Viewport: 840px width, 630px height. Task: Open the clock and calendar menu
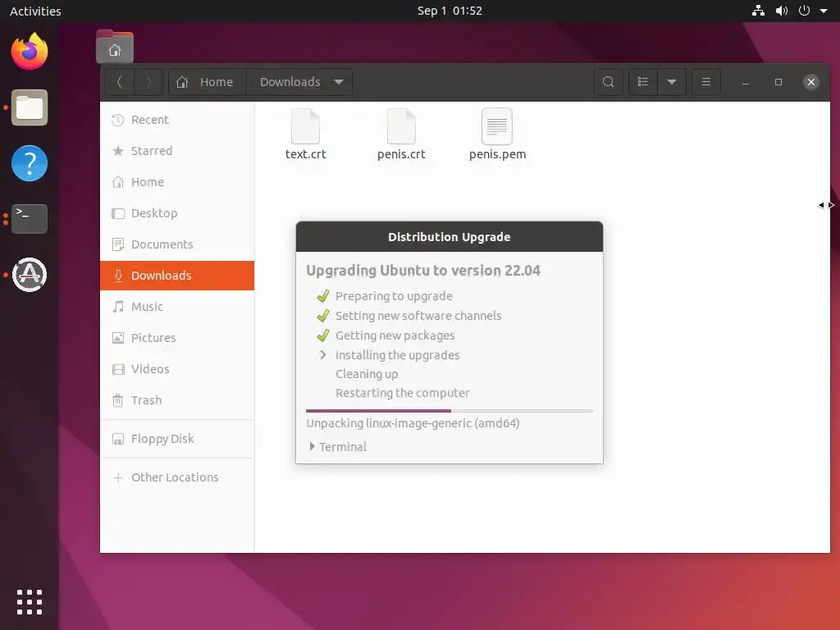click(450, 11)
